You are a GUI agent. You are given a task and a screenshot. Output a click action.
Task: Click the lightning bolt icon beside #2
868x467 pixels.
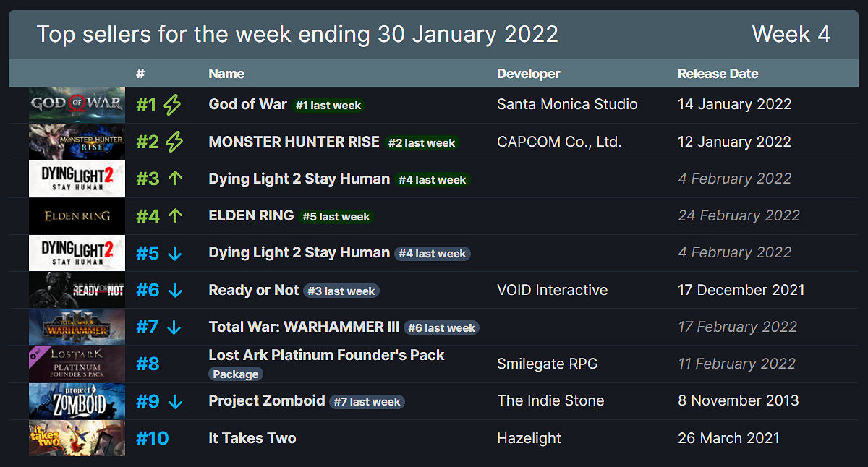(x=174, y=142)
